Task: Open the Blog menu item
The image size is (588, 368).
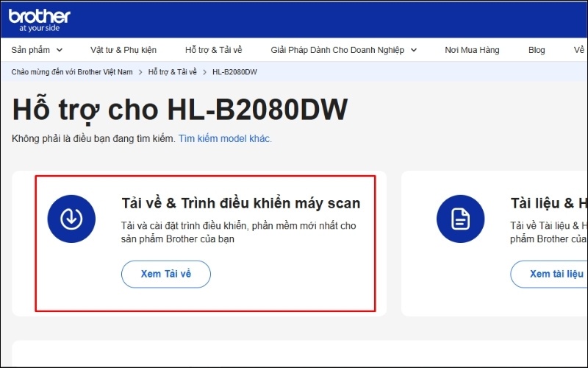Action: pos(537,50)
